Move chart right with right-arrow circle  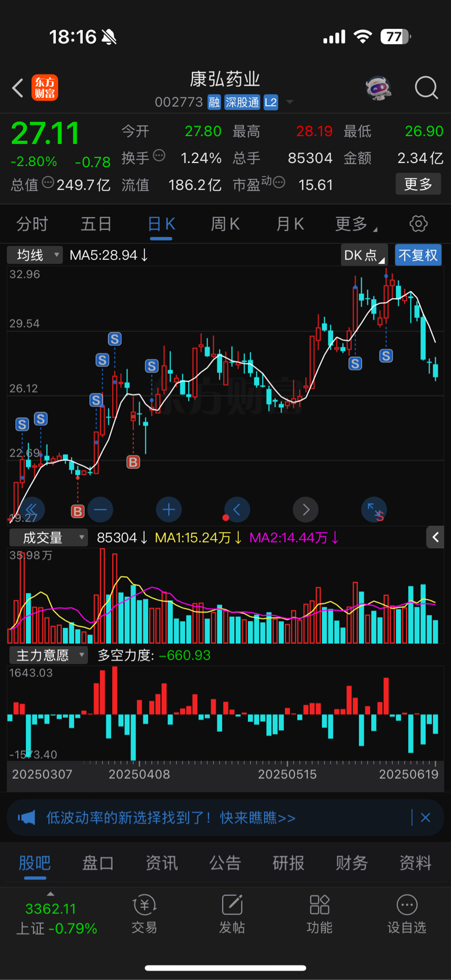click(305, 509)
